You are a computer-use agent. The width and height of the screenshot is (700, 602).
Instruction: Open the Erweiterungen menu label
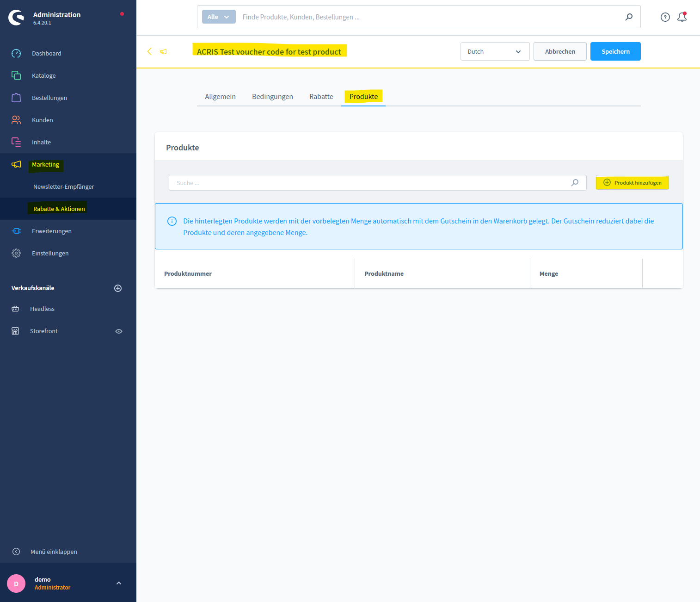52,231
